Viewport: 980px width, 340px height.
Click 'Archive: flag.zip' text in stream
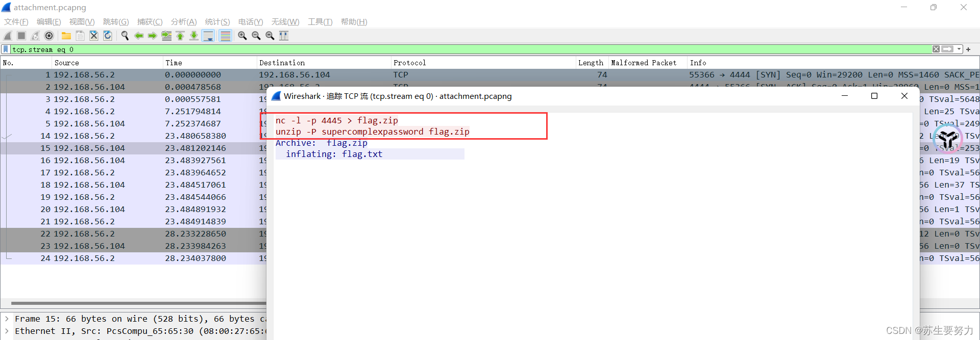(x=322, y=143)
